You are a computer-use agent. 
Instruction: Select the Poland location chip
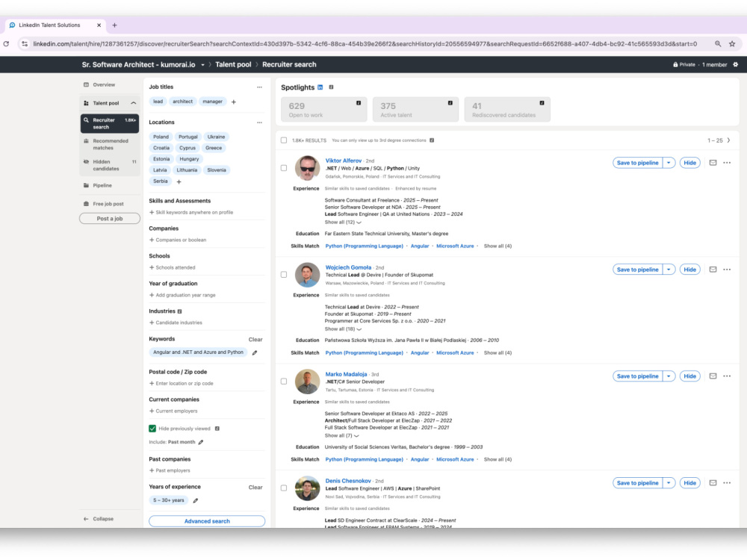point(161,137)
